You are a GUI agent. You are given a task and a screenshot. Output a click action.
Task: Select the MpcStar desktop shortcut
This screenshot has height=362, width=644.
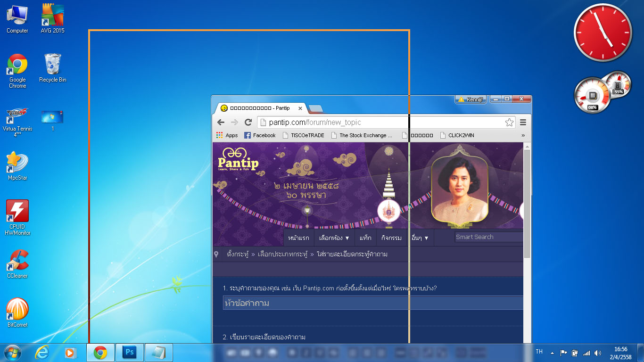17,166
